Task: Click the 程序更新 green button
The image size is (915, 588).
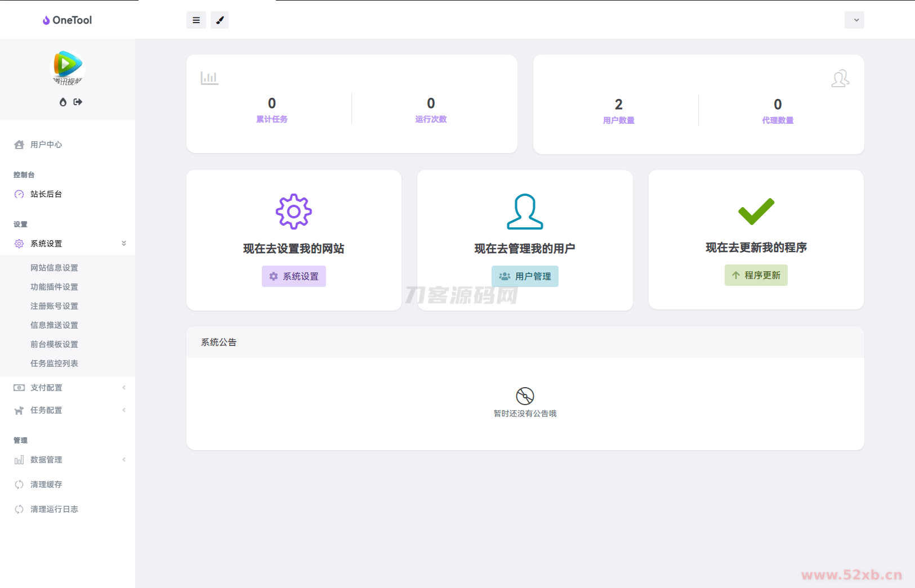Action: point(756,275)
